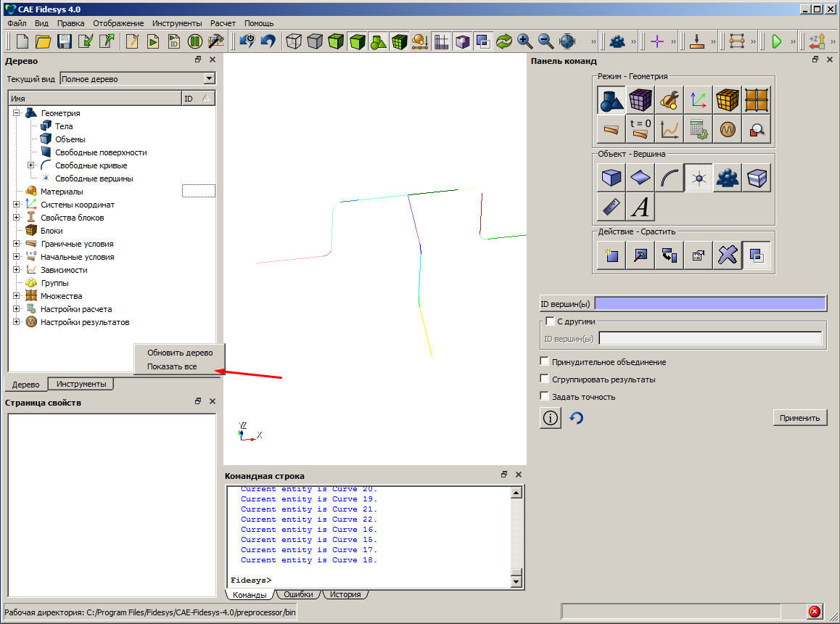Switch to wireframe display cube icon

click(294, 41)
